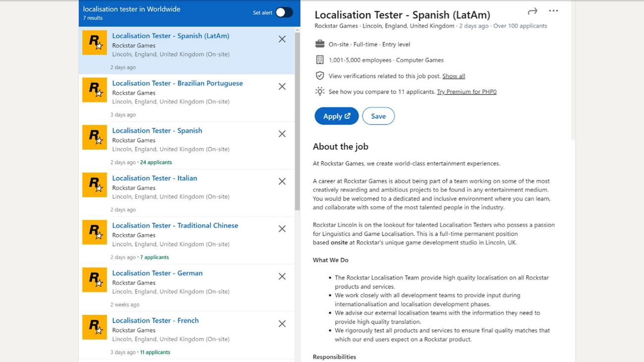Share this job with the arrow icon
This screenshot has height=362, width=644.
(x=532, y=11)
